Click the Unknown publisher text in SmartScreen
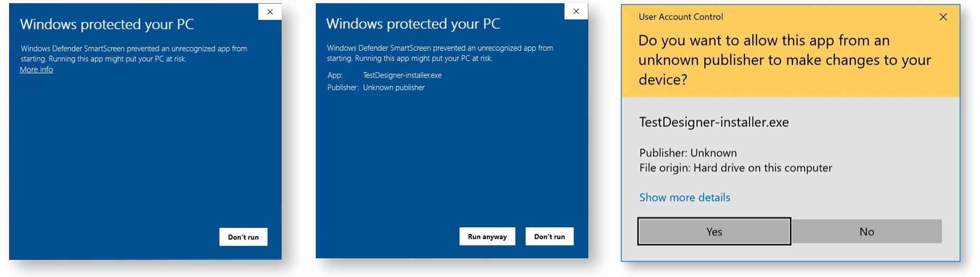The height and width of the screenshot is (277, 980). pos(394,88)
